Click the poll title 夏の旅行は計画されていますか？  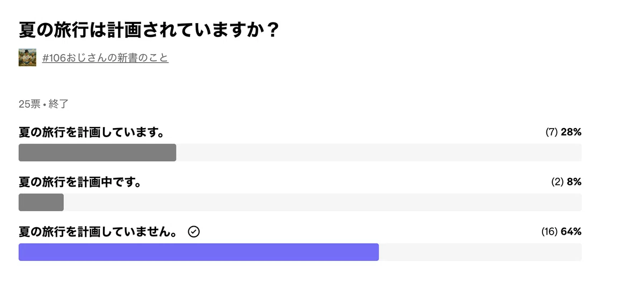coord(149,30)
